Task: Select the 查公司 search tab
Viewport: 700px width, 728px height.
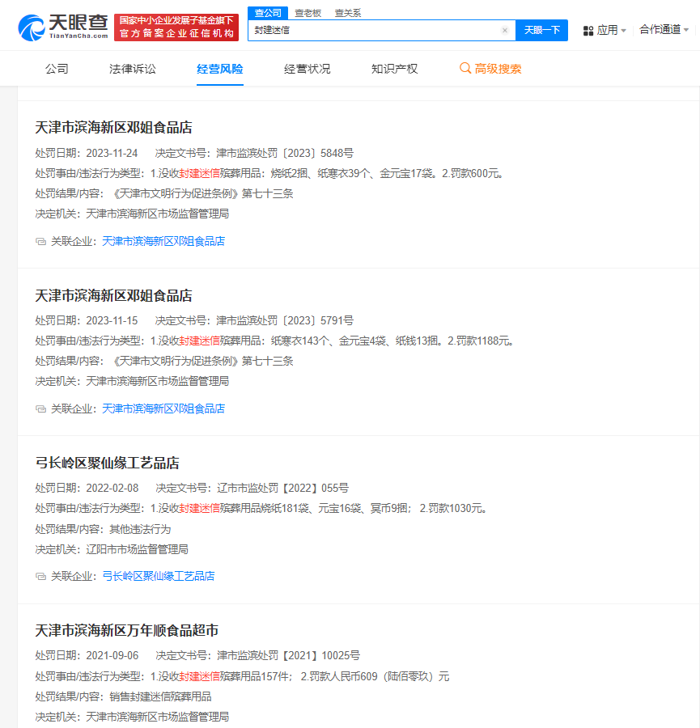Action: (x=268, y=13)
